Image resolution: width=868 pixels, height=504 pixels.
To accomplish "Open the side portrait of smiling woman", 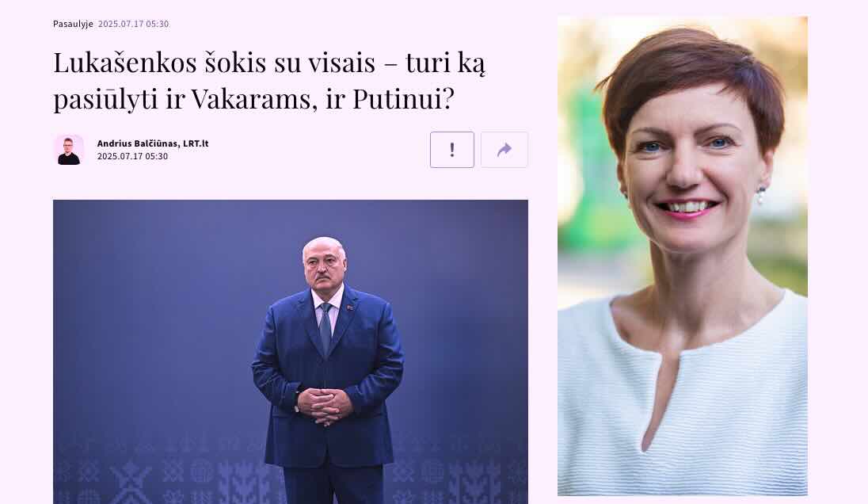I will [683, 256].
